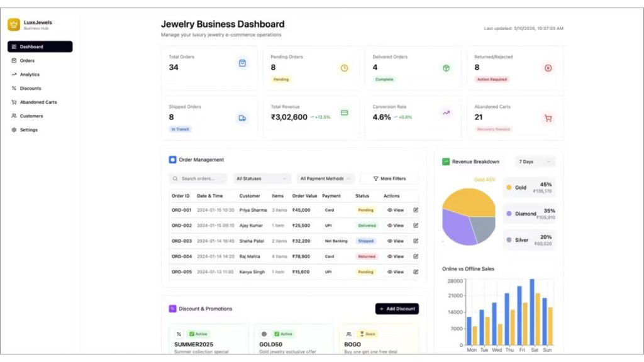Viewport: 644px width, 362px height.
Task: View details of order ORD-003
Action: (x=395, y=241)
